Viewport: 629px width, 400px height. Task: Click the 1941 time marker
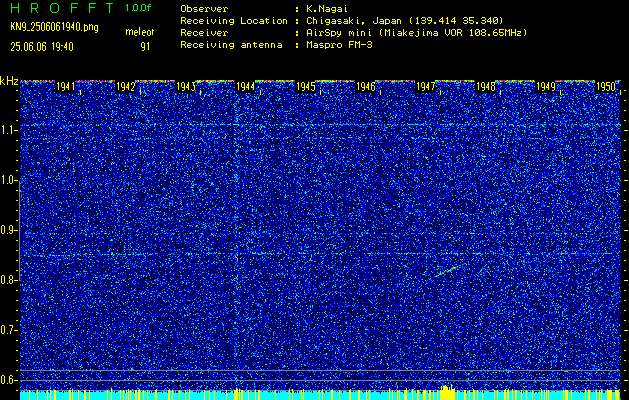65,87
